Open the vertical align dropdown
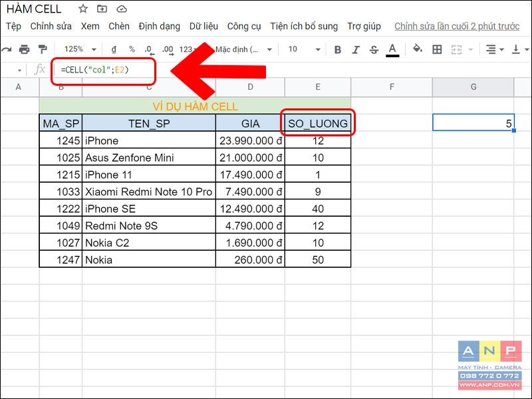The width and height of the screenshot is (532, 399). click(x=520, y=50)
